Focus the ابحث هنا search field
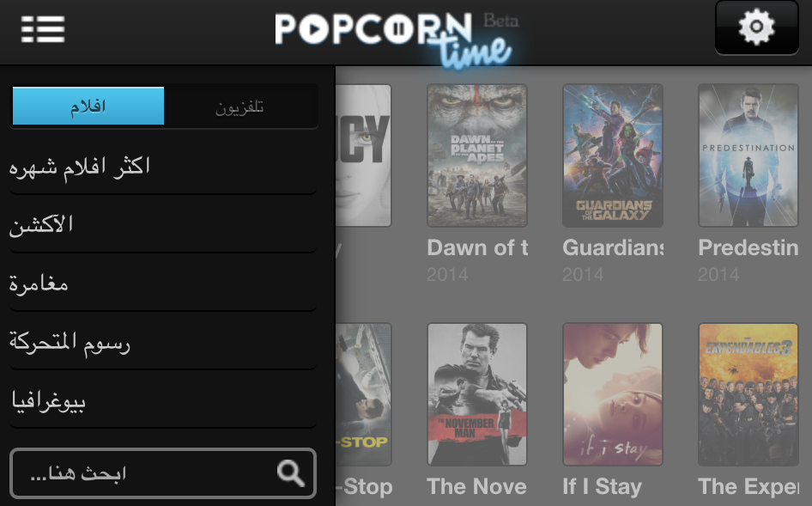This screenshot has height=506, width=812. 163,473
